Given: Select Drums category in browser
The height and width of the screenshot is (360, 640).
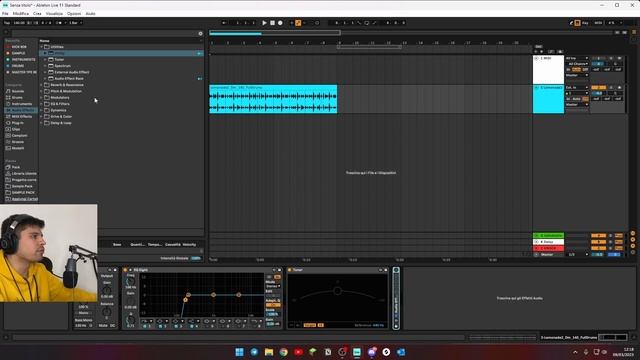Looking at the screenshot, I should [17, 98].
